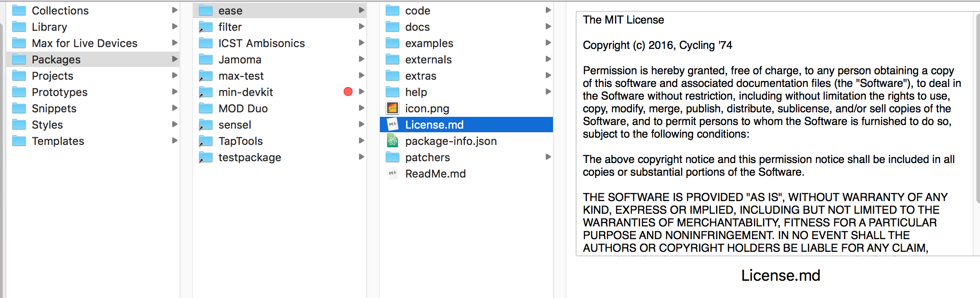Select the ReadMe.md markdown file icon
This screenshot has height=298, width=980.
coord(393,173)
